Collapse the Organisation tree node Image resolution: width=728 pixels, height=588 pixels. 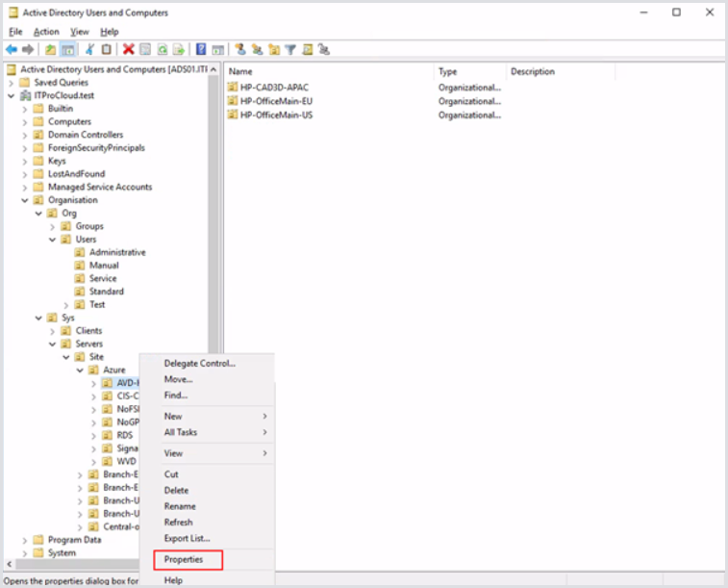[x=25, y=200]
